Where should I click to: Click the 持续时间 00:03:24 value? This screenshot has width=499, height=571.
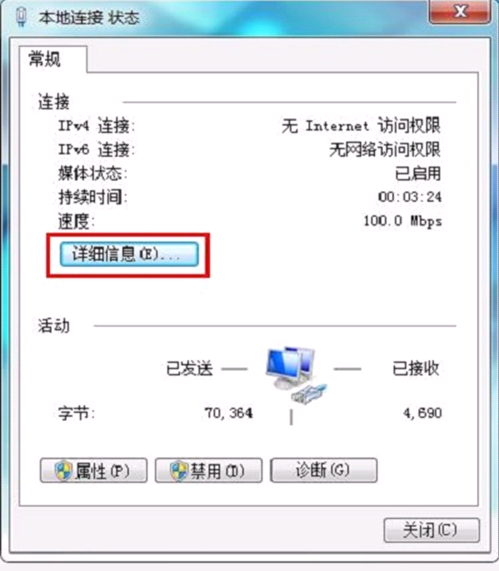point(410,197)
